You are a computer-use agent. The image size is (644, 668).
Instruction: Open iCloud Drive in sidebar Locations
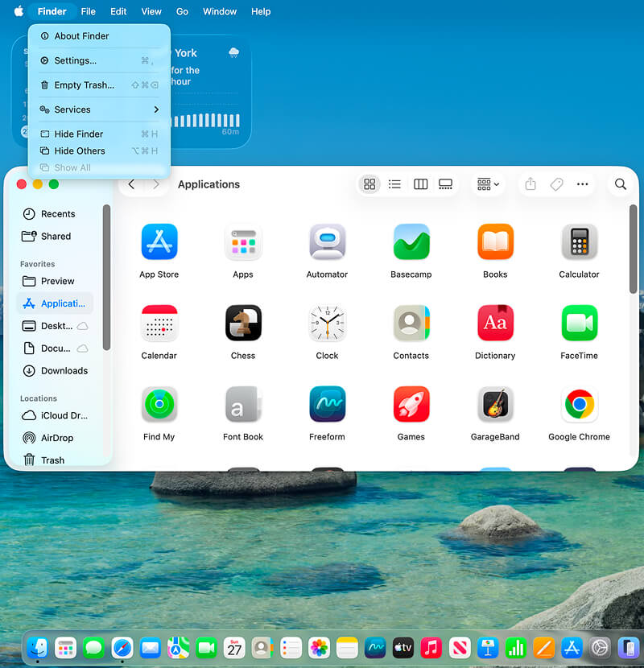pyautogui.click(x=55, y=415)
